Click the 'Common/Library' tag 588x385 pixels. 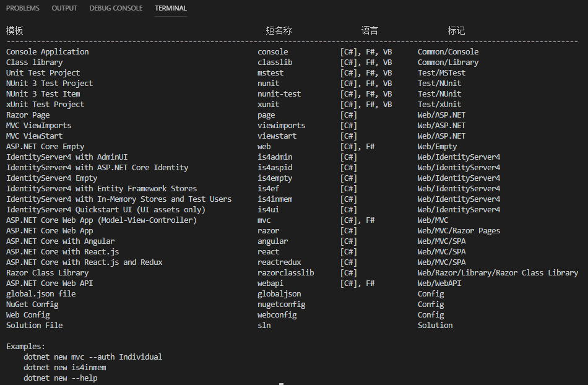(448, 63)
